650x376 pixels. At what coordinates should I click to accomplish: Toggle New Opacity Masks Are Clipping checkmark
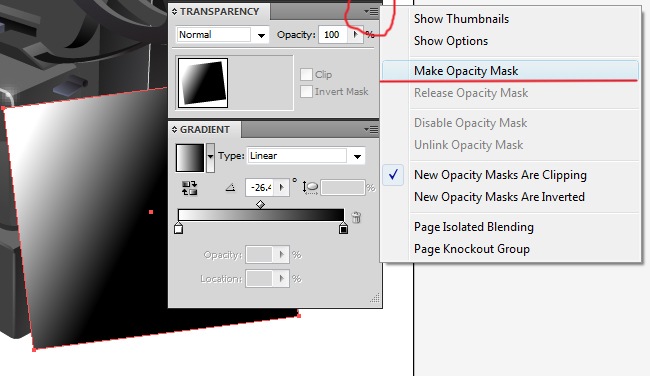393,175
